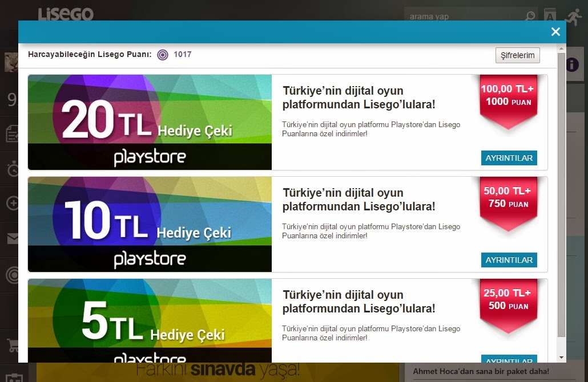This screenshot has width=588, height=382.
Task: Click the letter A book icon in the header
Action: [x=550, y=15]
